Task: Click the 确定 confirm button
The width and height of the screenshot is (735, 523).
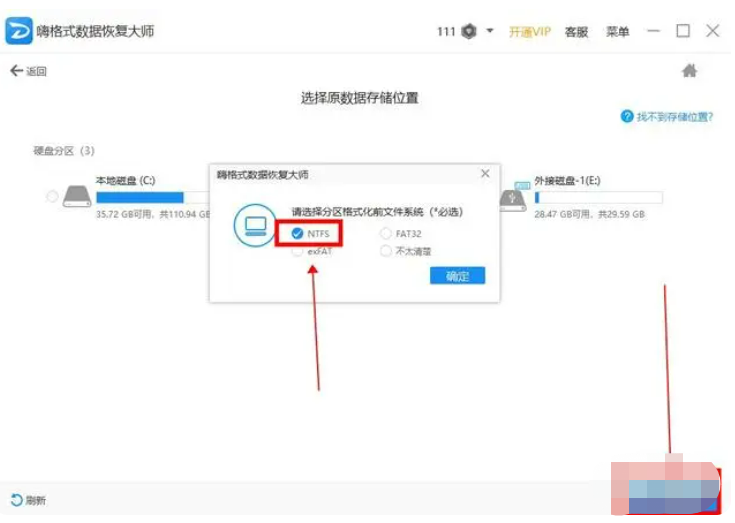Action: [457, 276]
